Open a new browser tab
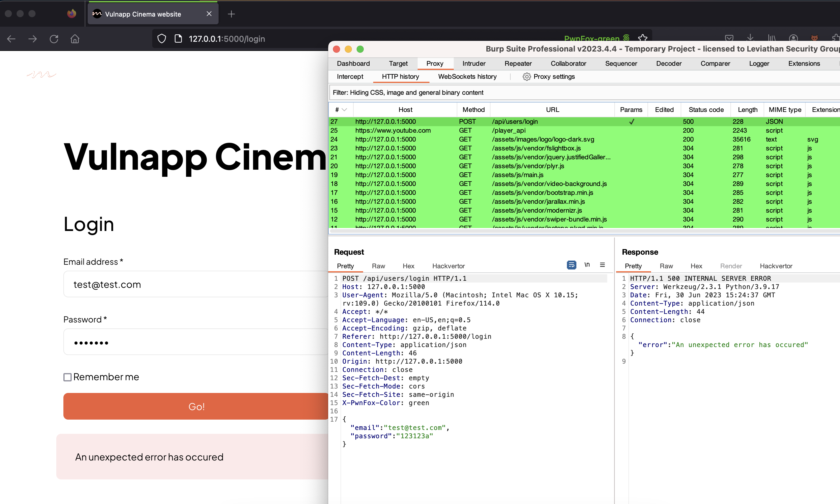840x504 pixels. coord(231,14)
